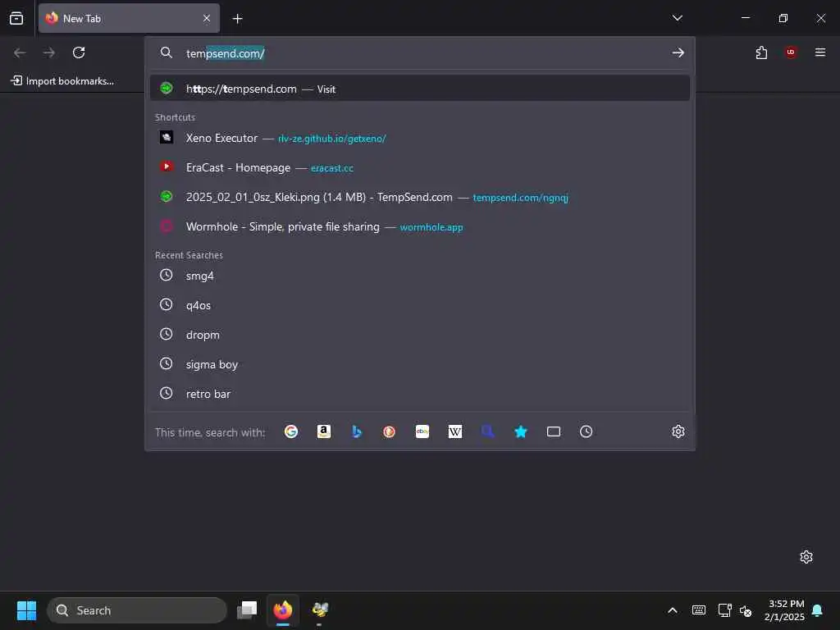Open Firefox View (recent browsing) icon
The width and height of the screenshot is (840, 630).
pos(16,18)
